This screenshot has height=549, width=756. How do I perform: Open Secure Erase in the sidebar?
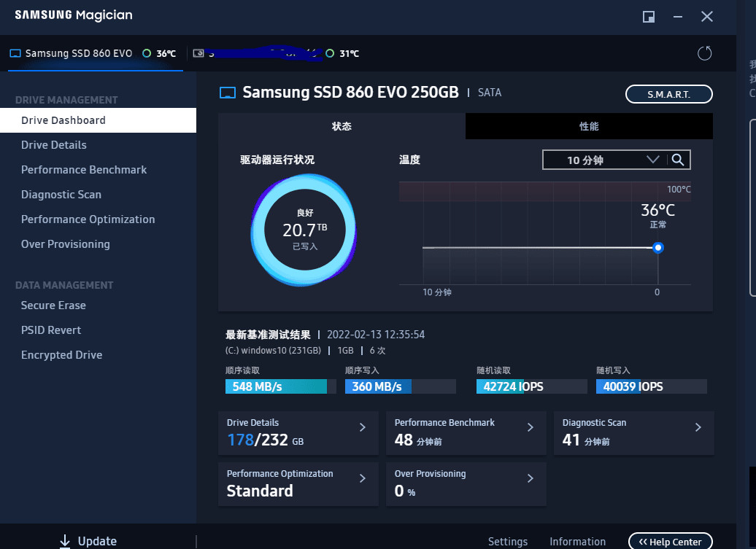[53, 305]
